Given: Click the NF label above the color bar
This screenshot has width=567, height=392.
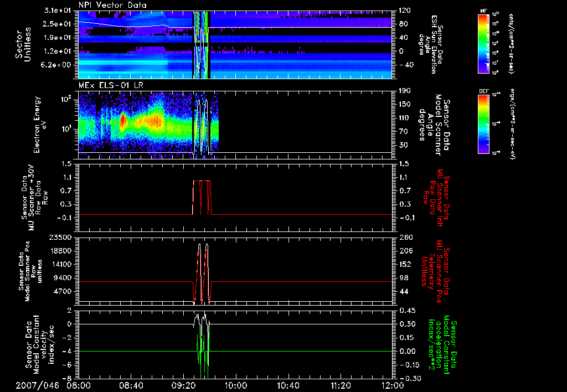Looking at the screenshot, I should tap(483, 11).
